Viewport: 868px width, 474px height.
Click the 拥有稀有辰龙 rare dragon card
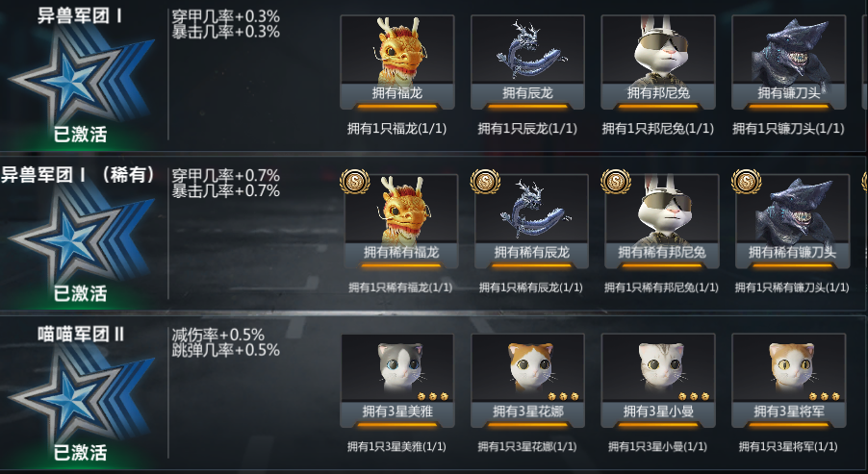pyautogui.click(x=531, y=221)
